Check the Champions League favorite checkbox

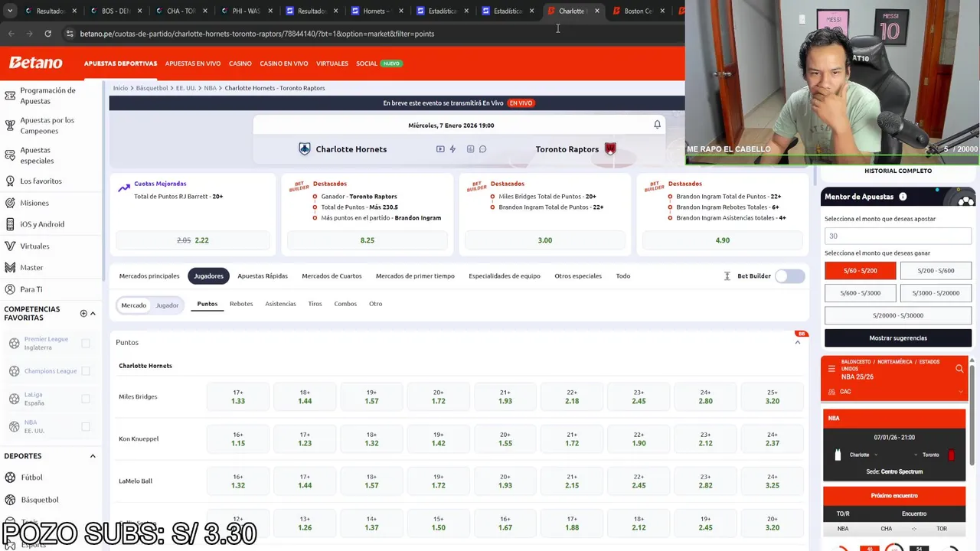86,371
